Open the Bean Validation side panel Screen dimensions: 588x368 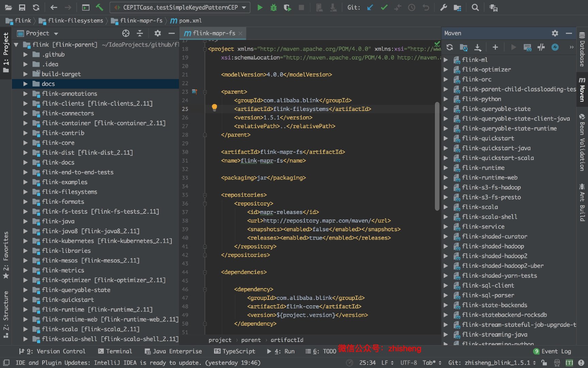(582, 143)
